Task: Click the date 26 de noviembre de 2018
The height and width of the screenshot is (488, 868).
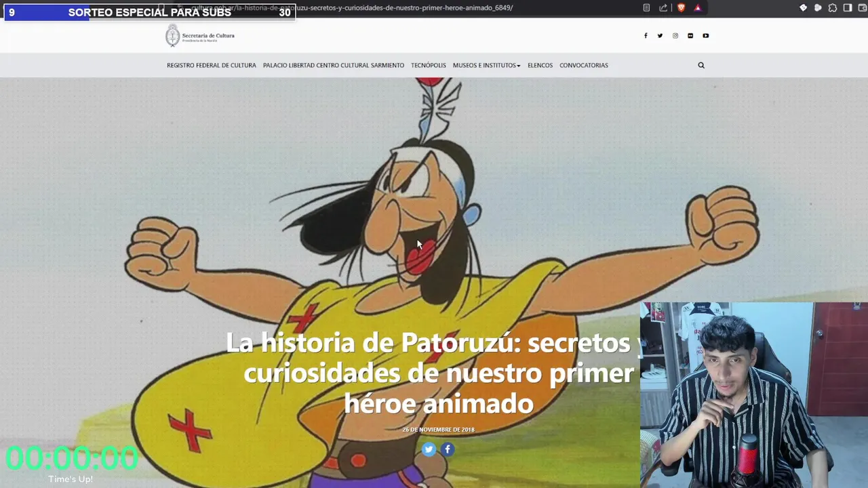Action: [x=438, y=430]
